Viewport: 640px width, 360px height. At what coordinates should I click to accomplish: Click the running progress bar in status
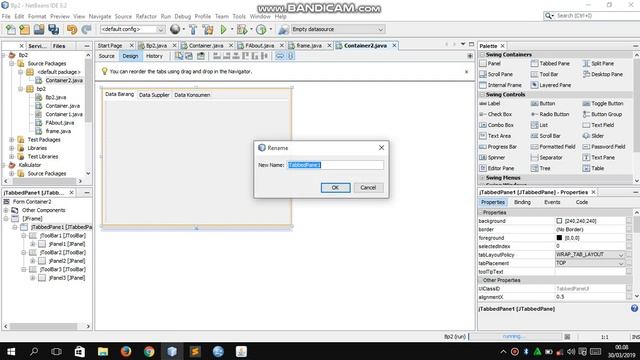click(x=516, y=336)
